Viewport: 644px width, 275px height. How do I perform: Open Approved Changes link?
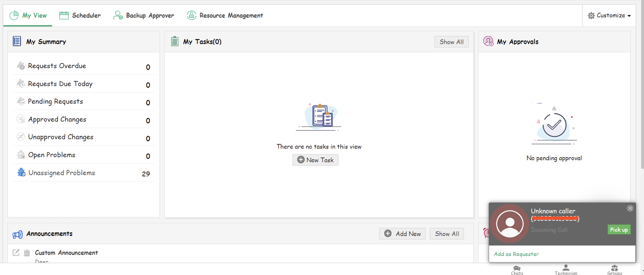tap(57, 119)
